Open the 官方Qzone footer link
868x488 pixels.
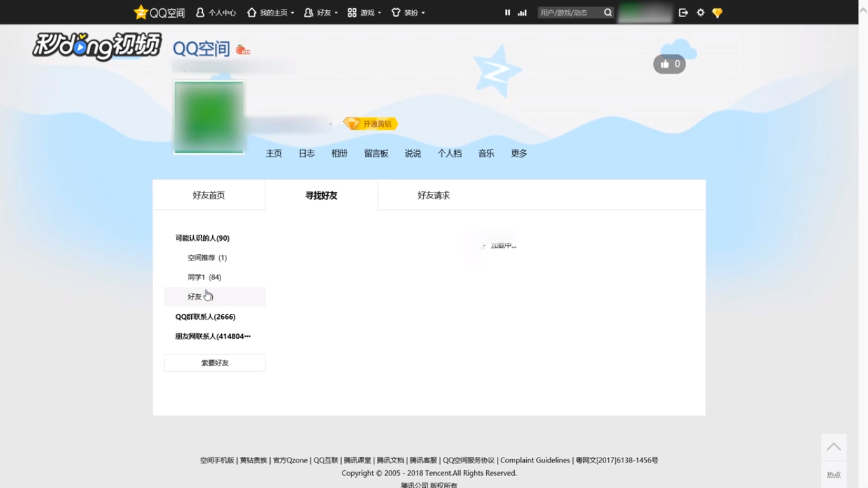(x=290, y=460)
